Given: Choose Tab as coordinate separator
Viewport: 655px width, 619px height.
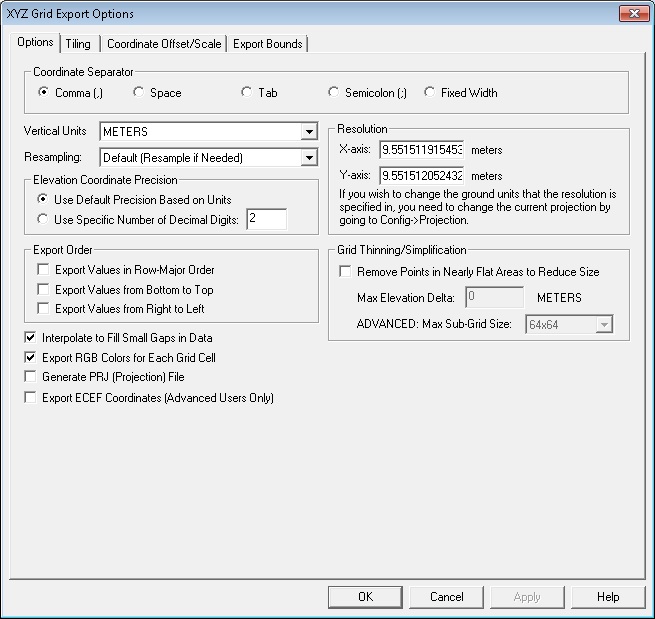Looking at the screenshot, I should [x=246, y=93].
